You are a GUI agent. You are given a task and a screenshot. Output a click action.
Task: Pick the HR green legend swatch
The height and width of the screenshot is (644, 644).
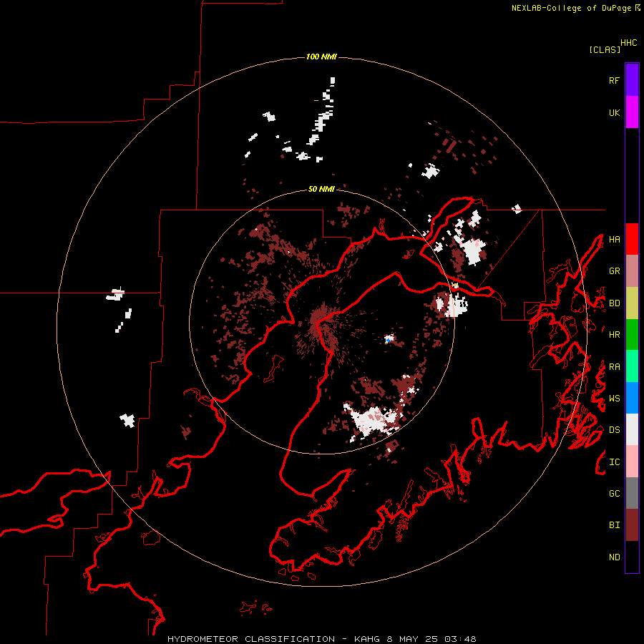pos(632,335)
